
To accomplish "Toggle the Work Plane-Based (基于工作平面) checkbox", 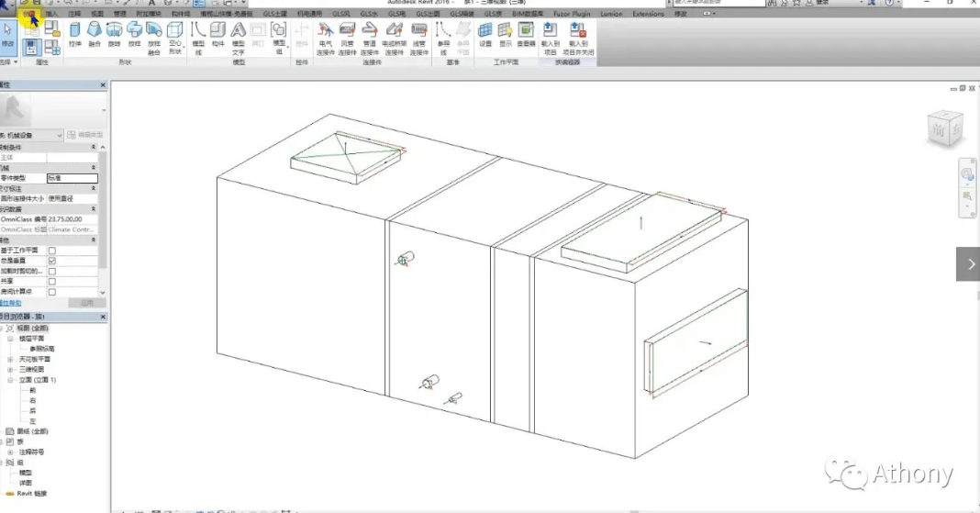I will tap(52, 251).
